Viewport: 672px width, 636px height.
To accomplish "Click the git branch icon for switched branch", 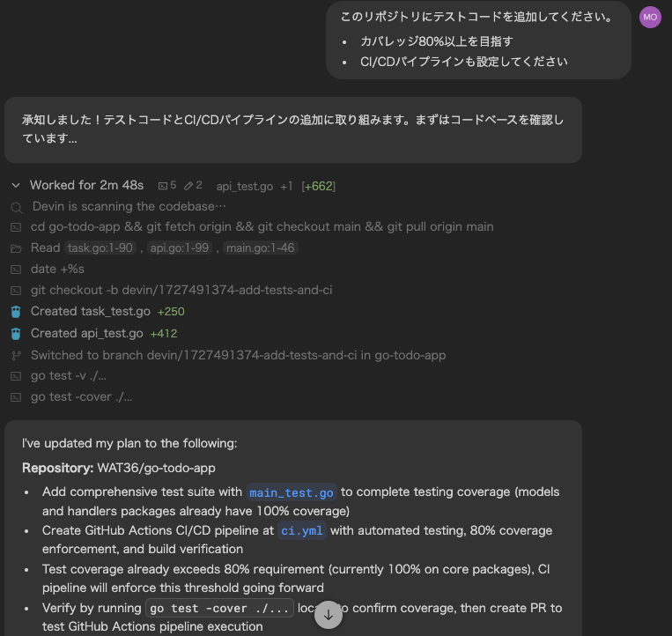I will click(x=16, y=356).
